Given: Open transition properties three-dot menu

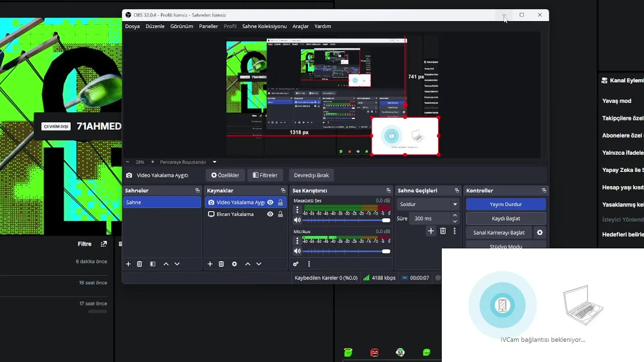Looking at the screenshot, I should click(454, 231).
